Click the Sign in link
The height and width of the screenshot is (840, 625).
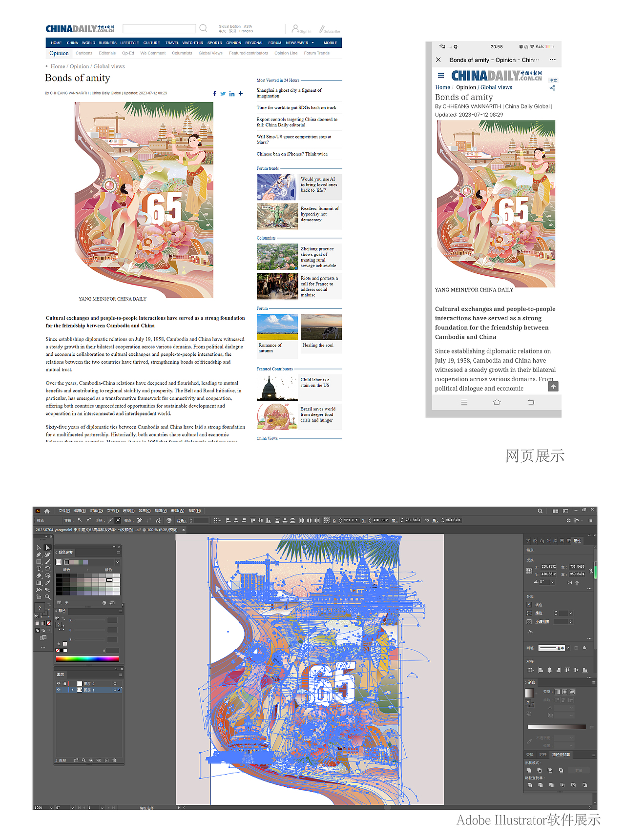click(302, 29)
